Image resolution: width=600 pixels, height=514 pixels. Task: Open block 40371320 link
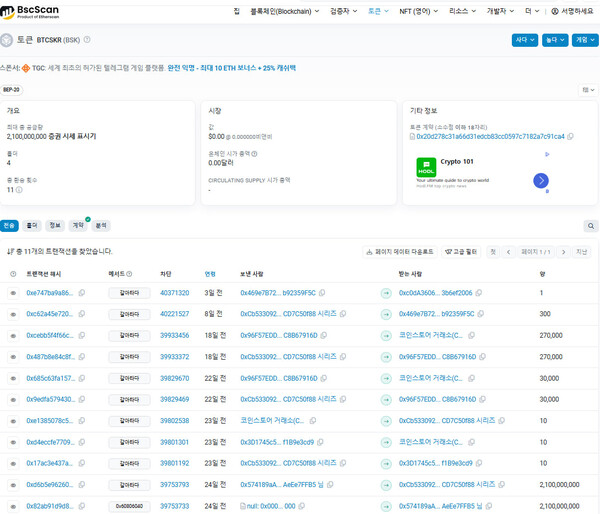click(x=174, y=293)
